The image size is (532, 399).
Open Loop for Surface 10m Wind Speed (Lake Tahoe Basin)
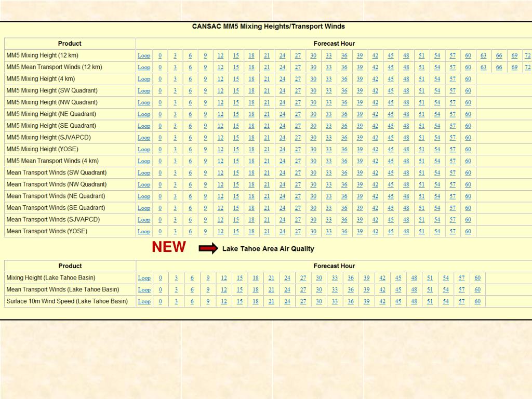click(x=144, y=302)
